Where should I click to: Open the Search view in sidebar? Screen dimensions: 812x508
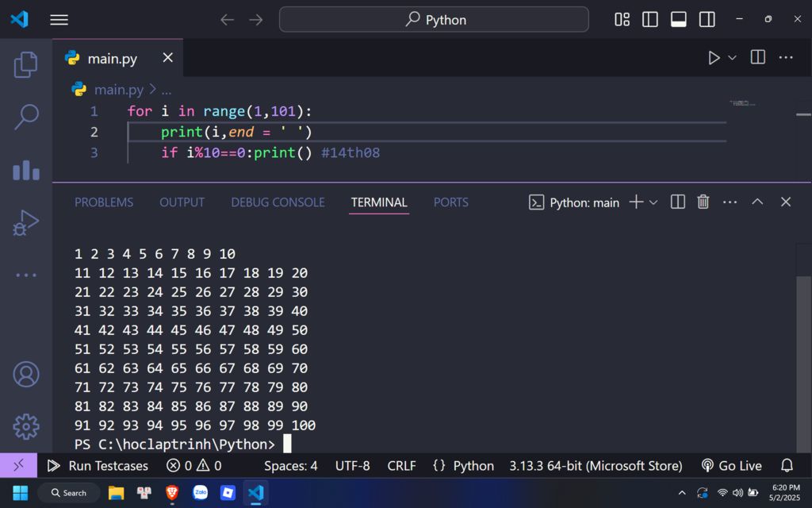tap(25, 117)
